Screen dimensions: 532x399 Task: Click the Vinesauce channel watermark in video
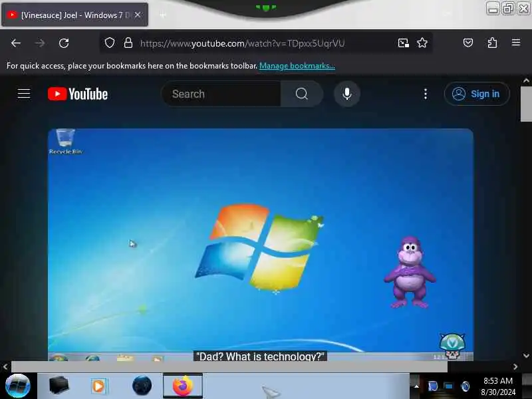tap(452, 346)
